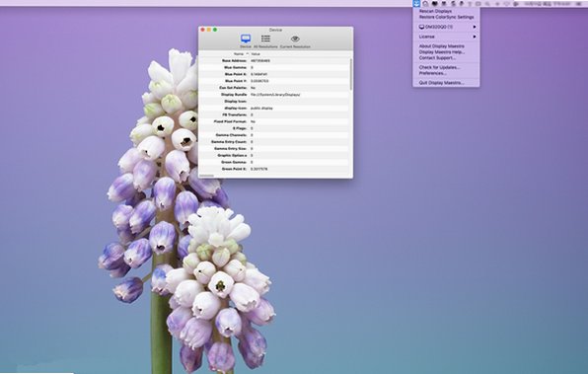
Task: Expand the License submenu
Action: point(446,37)
